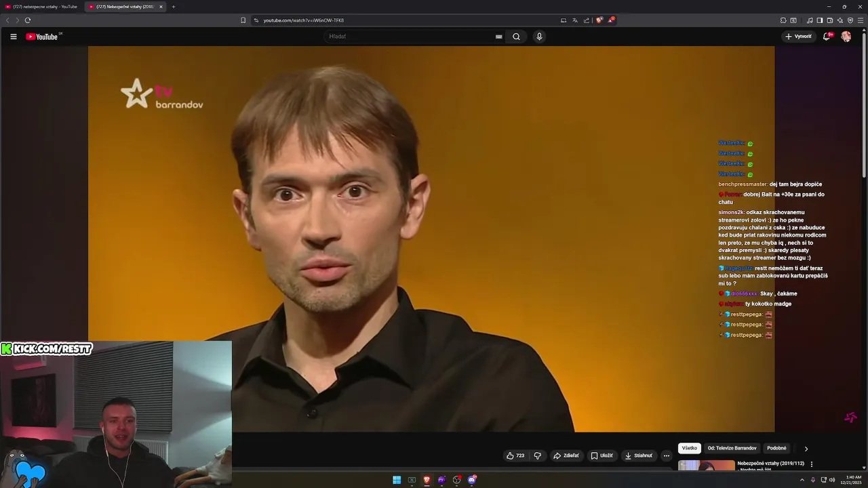This screenshot has width=868, height=488.
Task: Open Brave Rewards triangle icon
Action: [611, 20]
